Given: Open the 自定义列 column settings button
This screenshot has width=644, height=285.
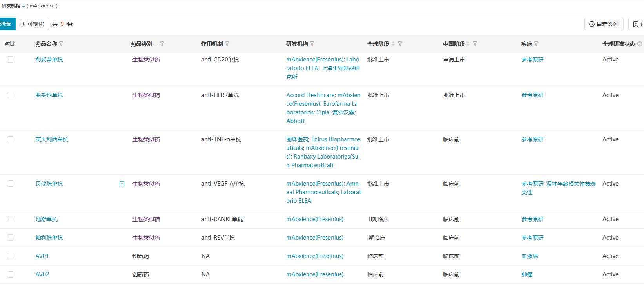Looking at the screenshot, I should click(604, 24).
